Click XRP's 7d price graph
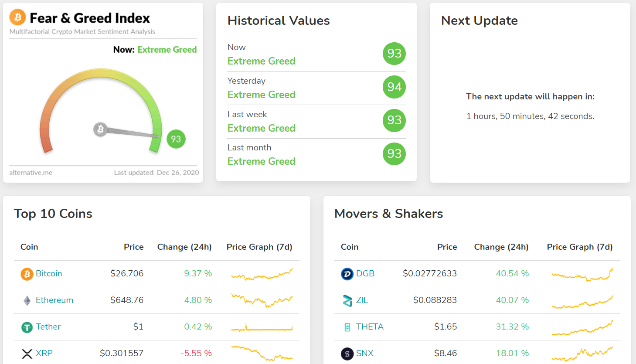The image size is (636, 364). (x=262, y=353)
